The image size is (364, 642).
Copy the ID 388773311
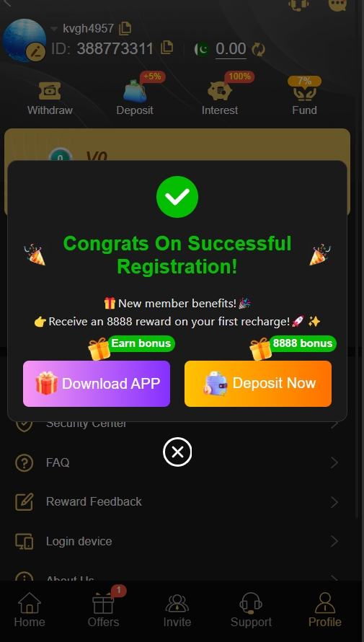tap(167, 48)
